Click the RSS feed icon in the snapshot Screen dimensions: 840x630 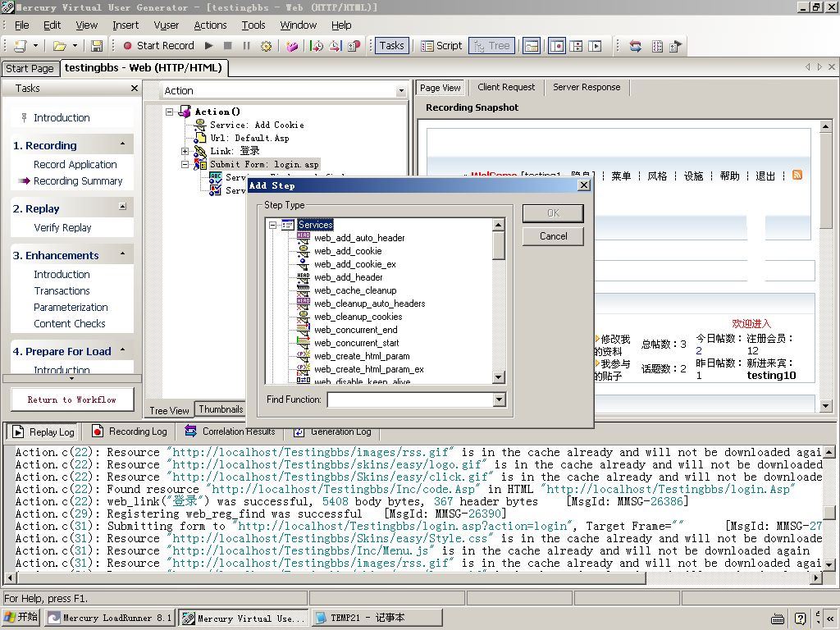[x=797, y=176]
